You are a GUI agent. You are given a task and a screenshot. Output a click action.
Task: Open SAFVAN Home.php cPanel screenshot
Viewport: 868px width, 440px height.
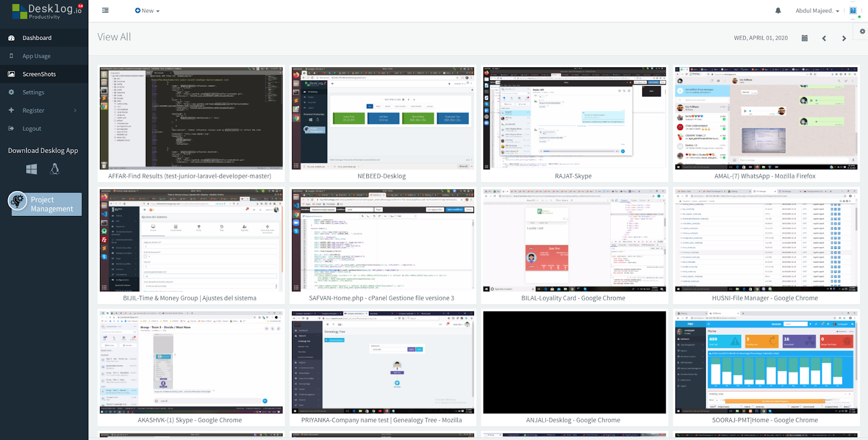[383, 240]
